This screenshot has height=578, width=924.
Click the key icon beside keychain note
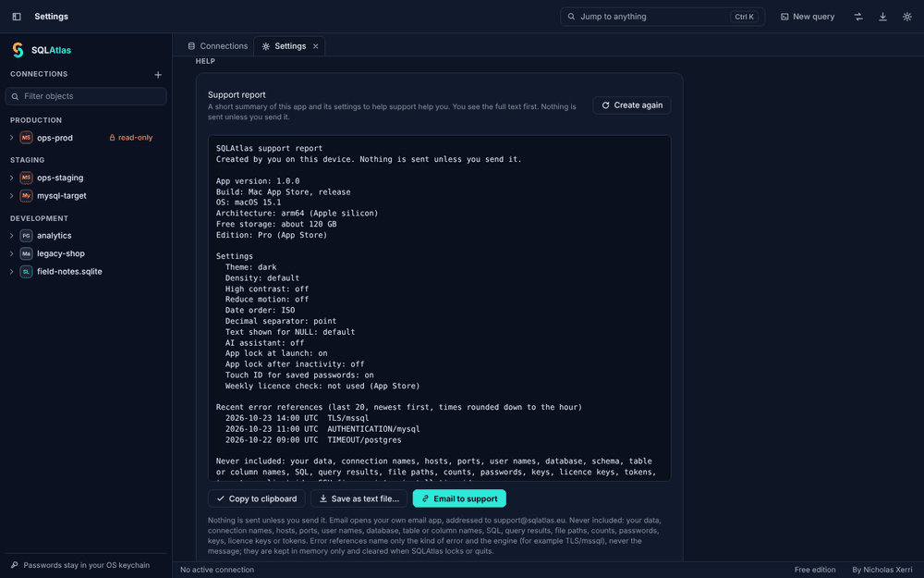click(x=15, y=565)
